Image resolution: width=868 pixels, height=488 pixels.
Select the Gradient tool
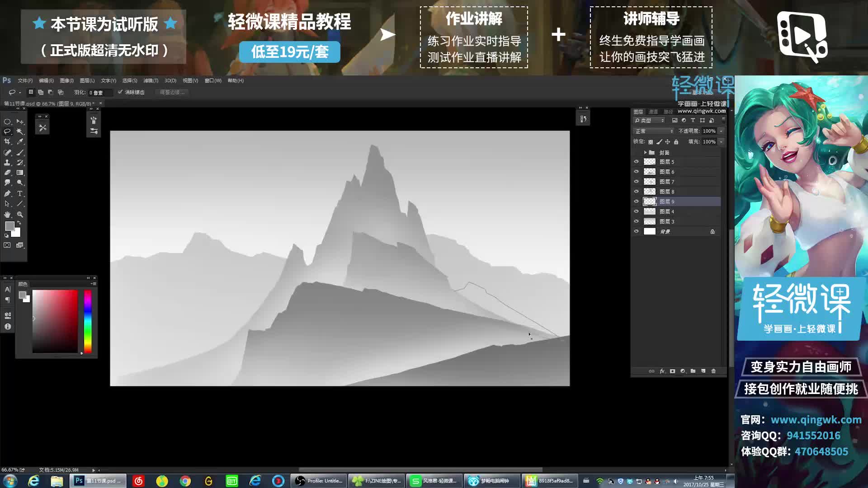tap(20, 173)
